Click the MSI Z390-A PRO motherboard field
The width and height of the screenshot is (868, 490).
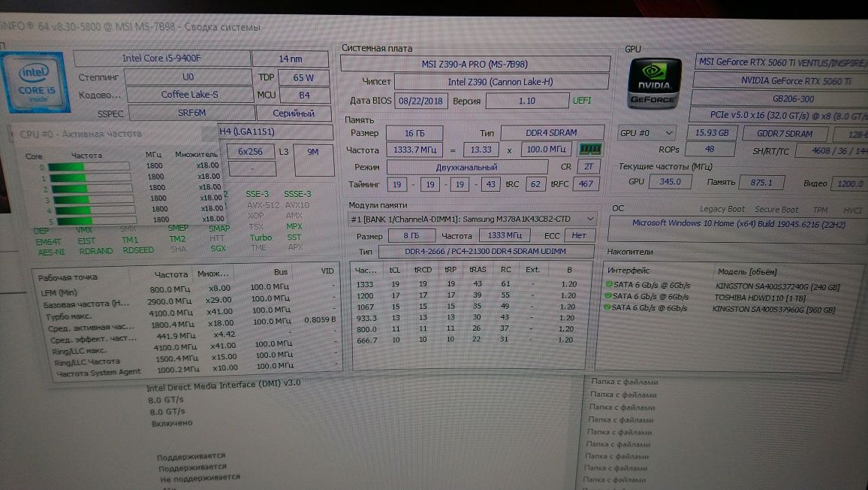(x=475, y=64)
